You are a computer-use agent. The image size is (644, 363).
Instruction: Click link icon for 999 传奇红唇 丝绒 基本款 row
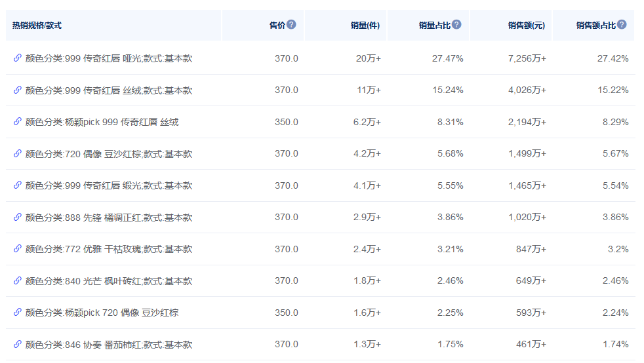click(x=17, y=90)
